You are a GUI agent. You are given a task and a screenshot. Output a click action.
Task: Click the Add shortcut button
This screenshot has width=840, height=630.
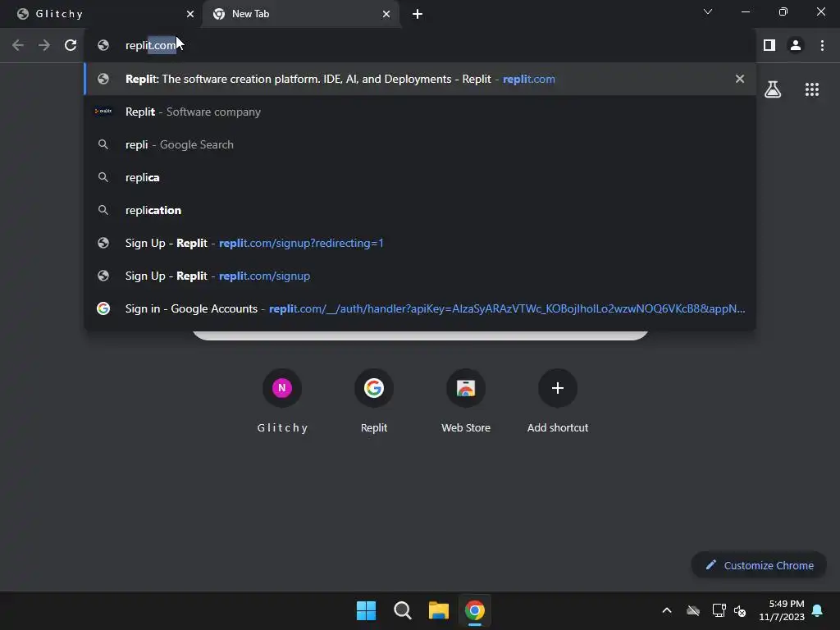click(558, 400)
